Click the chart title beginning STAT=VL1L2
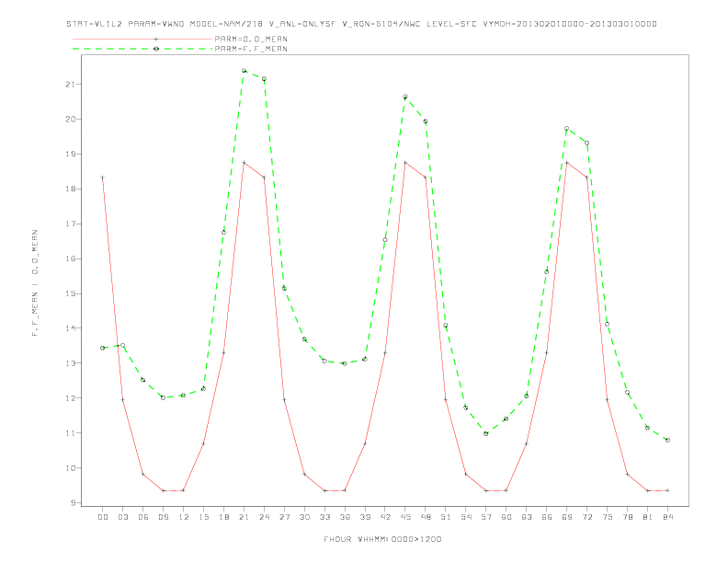728x563 pixels. [361, 24]
